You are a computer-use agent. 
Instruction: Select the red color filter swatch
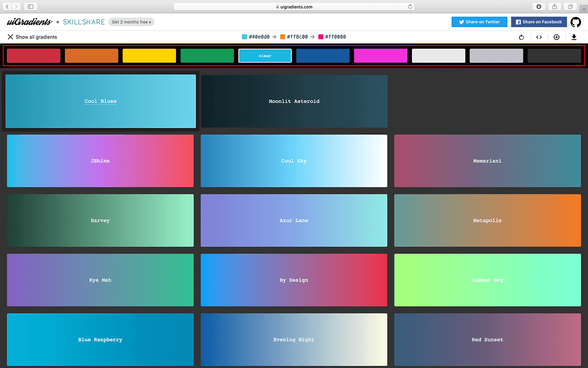click(34, 56)
